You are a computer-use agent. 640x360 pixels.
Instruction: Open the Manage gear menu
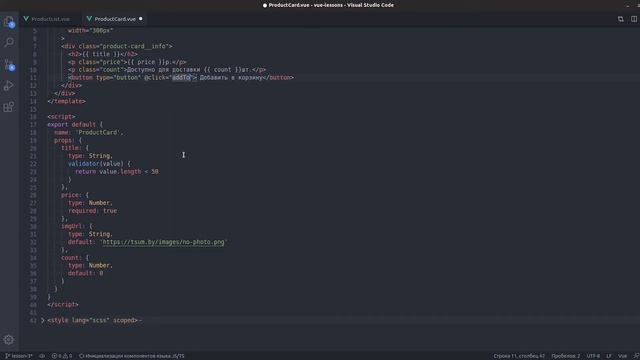click(9, 340)
